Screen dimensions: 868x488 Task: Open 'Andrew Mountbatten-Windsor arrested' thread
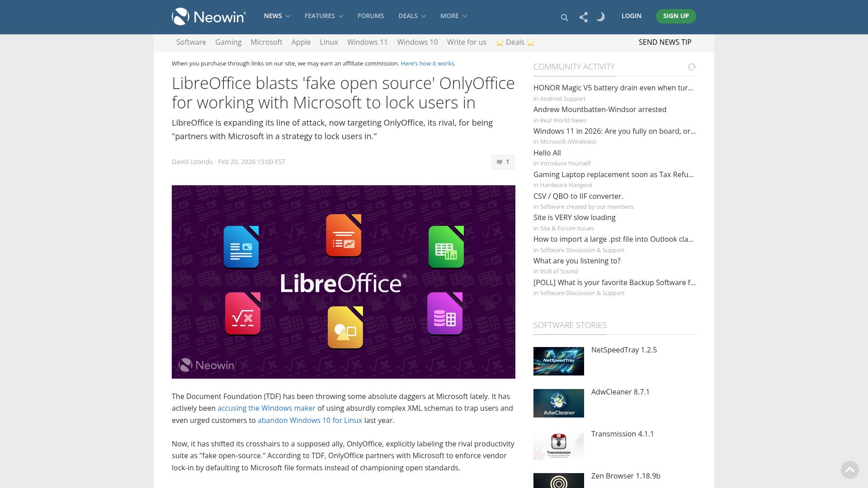click(x=600, y=109)
